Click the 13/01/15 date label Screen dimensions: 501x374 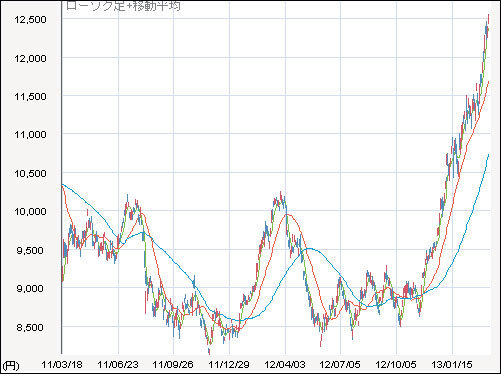point(452,364)
